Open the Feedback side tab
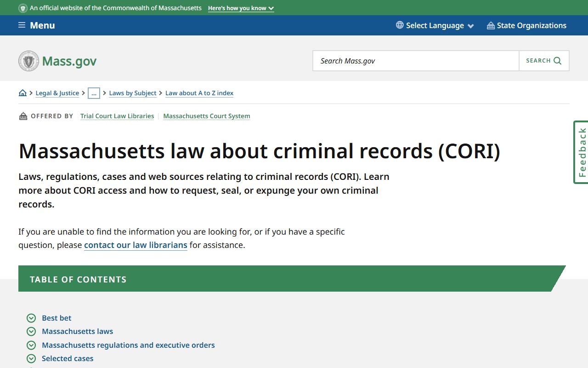This screenshot has width=588, height=368. (581, 152)
